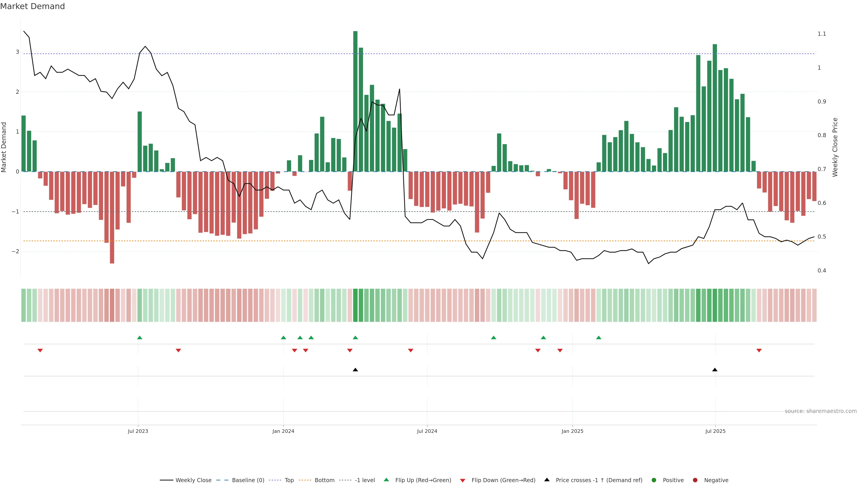
Task: Click Flip Down red triangle legend icon
Action: click(x=463, y=480)
